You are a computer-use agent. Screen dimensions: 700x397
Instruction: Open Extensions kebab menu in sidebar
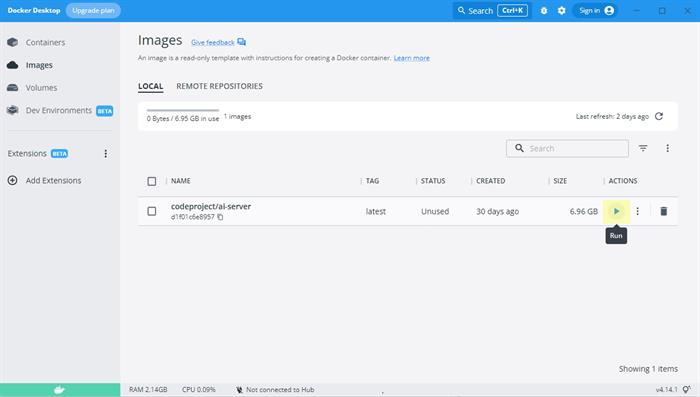tap(105, 154)
